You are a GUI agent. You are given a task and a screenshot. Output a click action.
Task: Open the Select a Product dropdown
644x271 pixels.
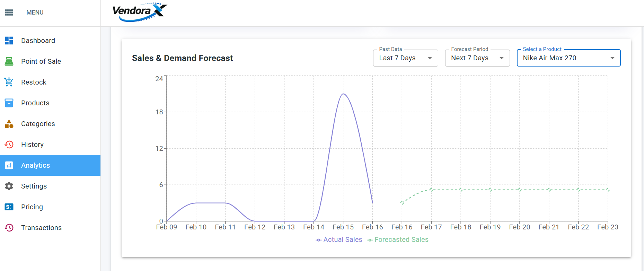click(568, 58)
